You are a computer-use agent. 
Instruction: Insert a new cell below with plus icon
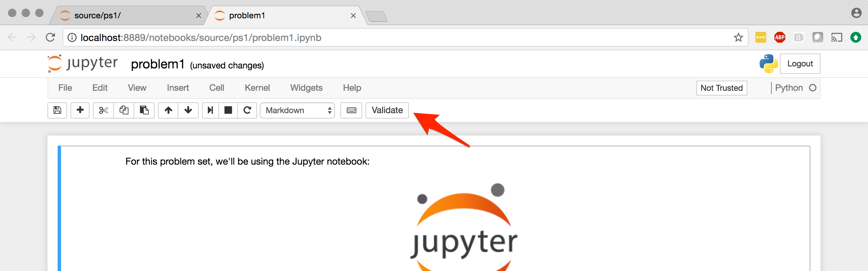point(80,110)
